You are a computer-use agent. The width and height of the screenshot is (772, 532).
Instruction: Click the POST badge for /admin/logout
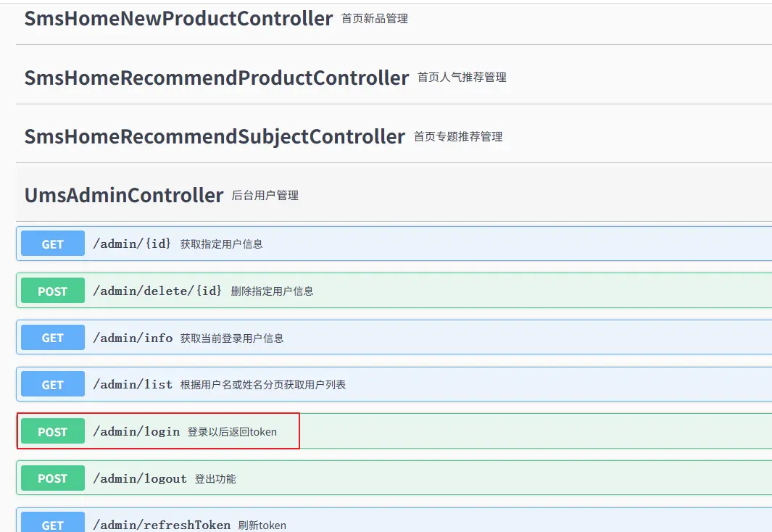[x=53, y=478]
